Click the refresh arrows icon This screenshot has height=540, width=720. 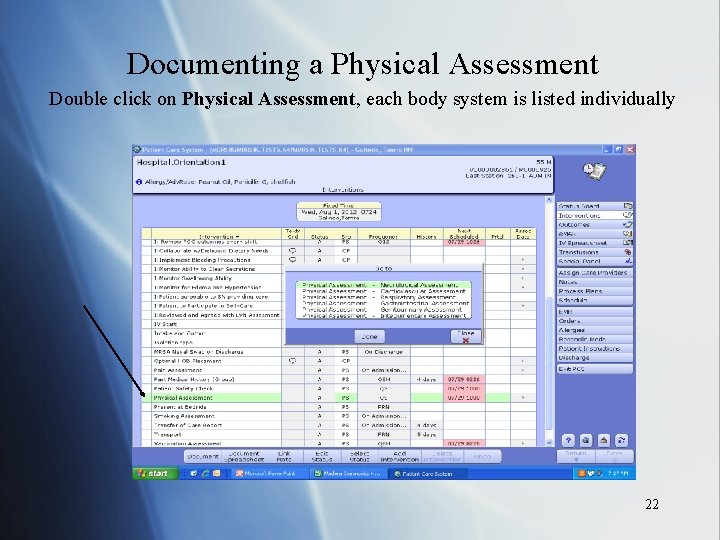pyautogui.click(x=621, y=440)
